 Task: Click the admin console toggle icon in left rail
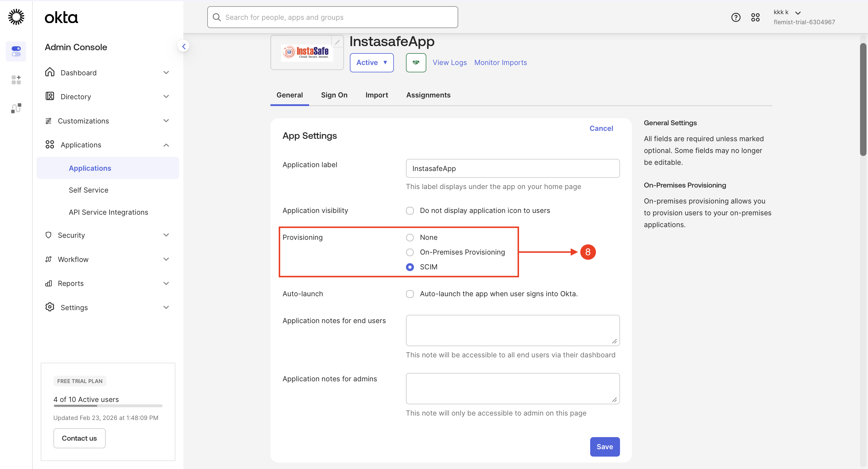(x=16, y=51)
